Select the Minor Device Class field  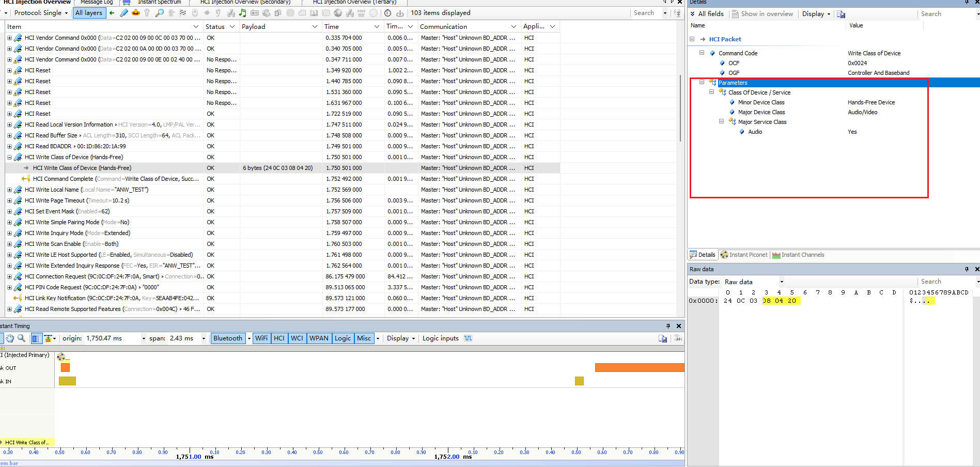point(761,102)
